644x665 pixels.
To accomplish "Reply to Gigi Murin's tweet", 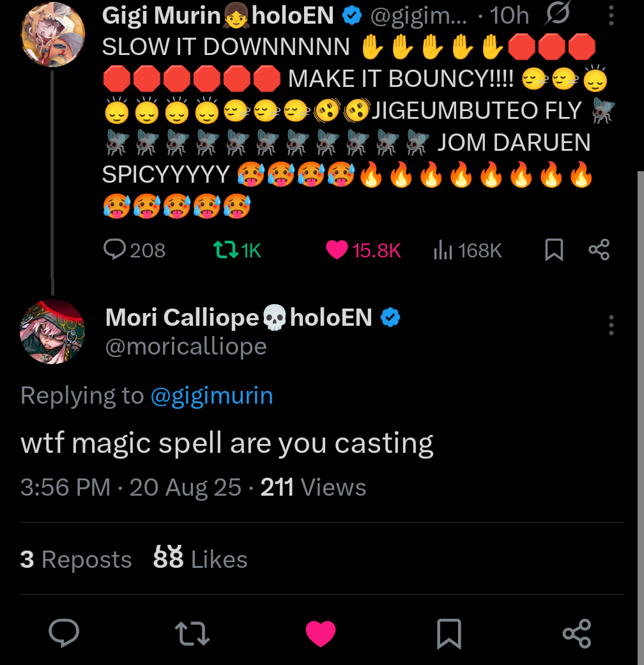I will pyautogui.click(x=115, y=250).
